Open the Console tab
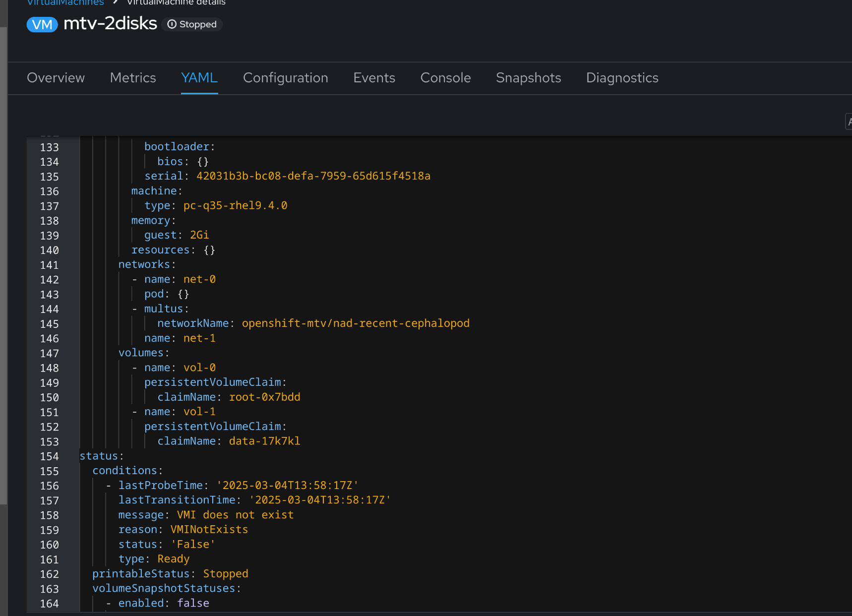Screen dimensions: 852x616 (x=445, y=78)
